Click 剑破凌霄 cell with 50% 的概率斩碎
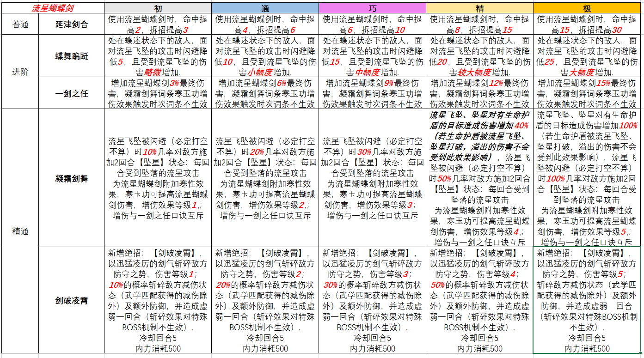This screenshot has height=358, width=644. pyautogui.click(x=479, y=300)
